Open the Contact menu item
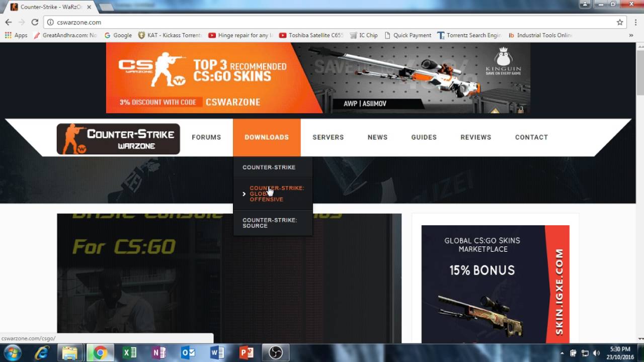 click(531, 137)
